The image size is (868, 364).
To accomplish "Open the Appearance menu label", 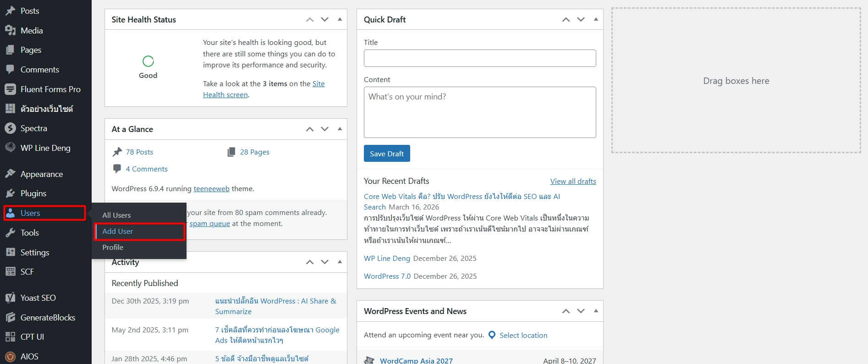I will [x=42, y=174].
